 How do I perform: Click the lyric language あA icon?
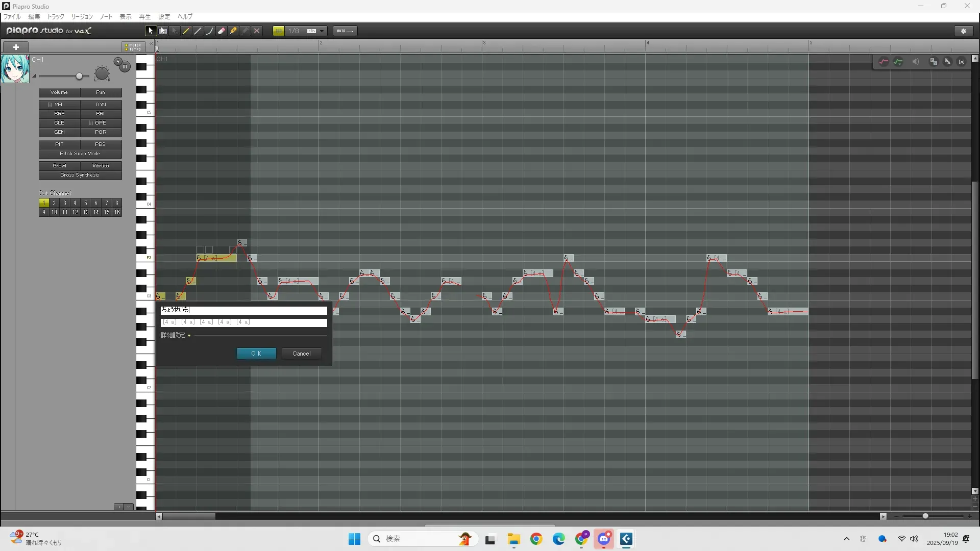point(947,62)
